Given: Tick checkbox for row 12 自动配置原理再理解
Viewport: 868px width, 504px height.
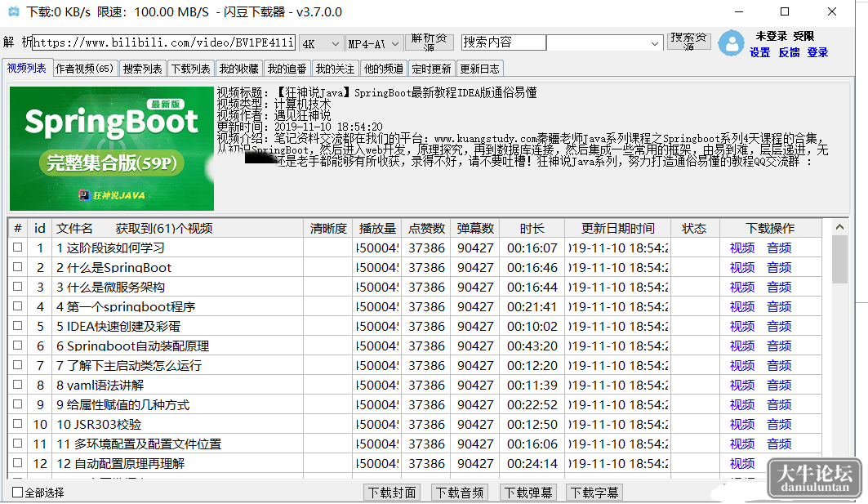Looking at the screenshot, I should [x=18, y=463].
